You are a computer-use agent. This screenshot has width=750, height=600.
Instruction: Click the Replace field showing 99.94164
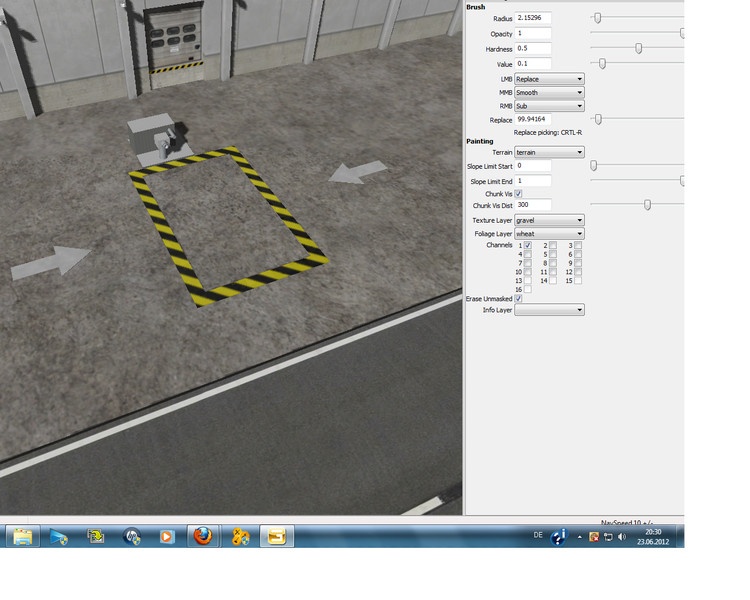tap(533, 119)
